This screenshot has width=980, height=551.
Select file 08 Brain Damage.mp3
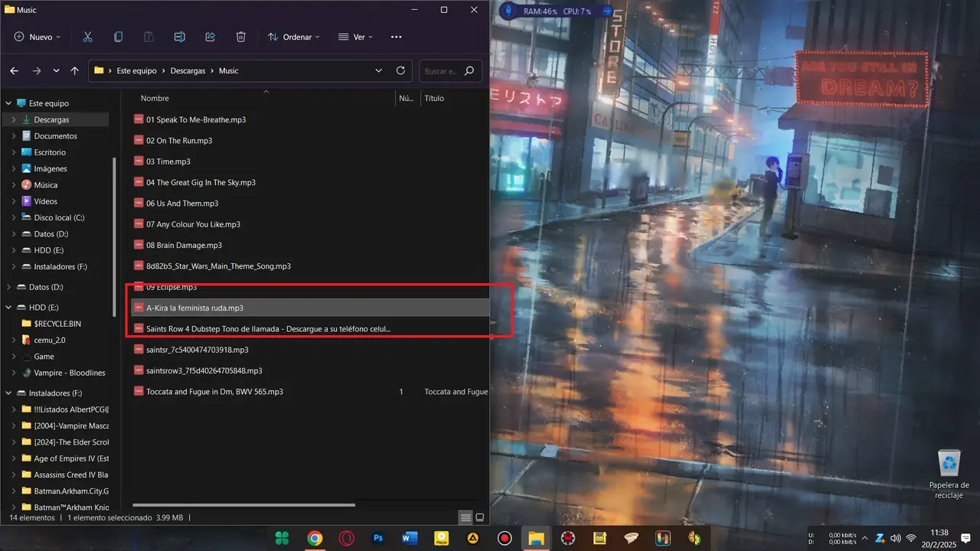(184, 246)
